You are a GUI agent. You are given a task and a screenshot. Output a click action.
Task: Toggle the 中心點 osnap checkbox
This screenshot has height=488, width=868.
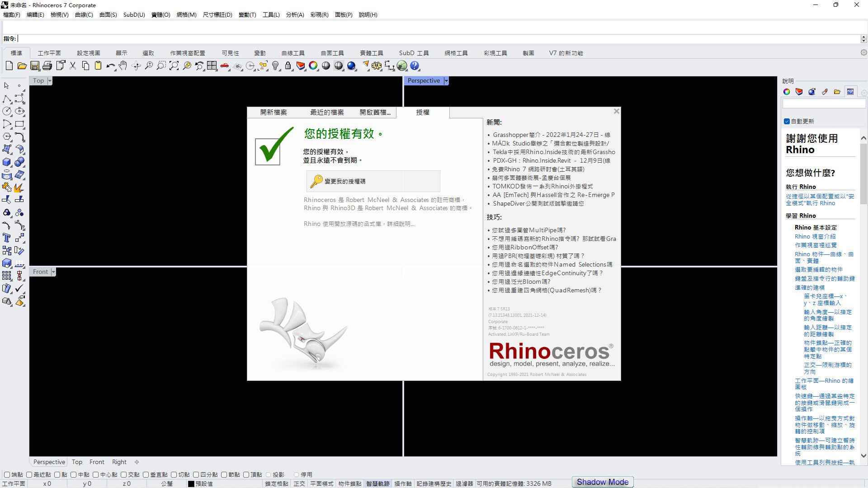pos(96,474)
